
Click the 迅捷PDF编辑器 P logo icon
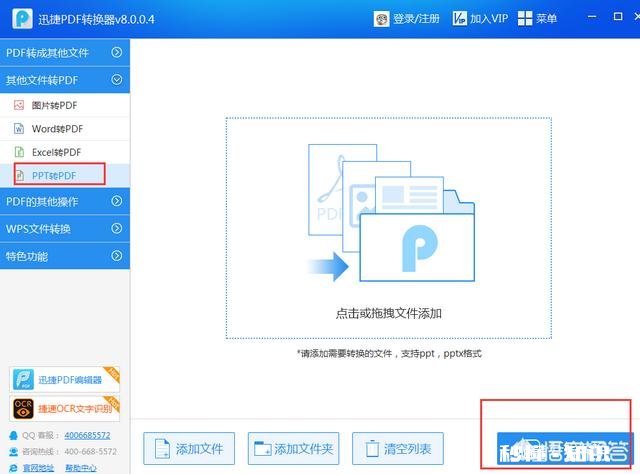pos(23,379)
